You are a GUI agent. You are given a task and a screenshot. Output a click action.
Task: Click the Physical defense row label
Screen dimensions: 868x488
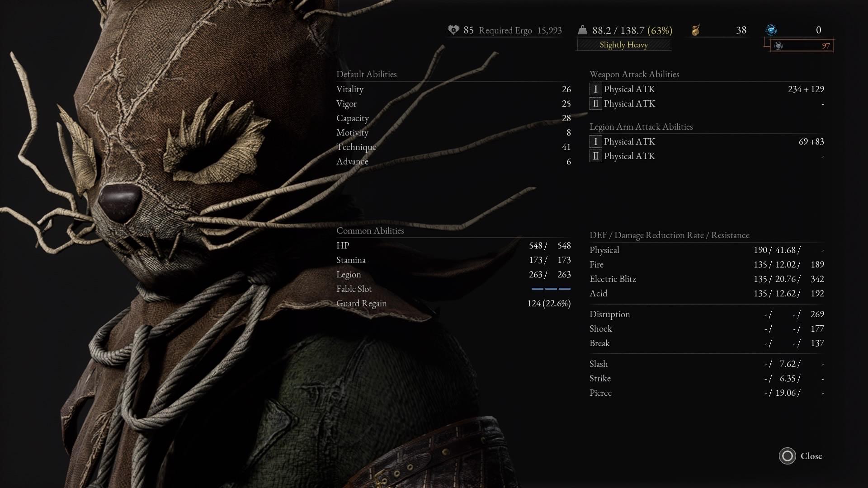[604, 250]
